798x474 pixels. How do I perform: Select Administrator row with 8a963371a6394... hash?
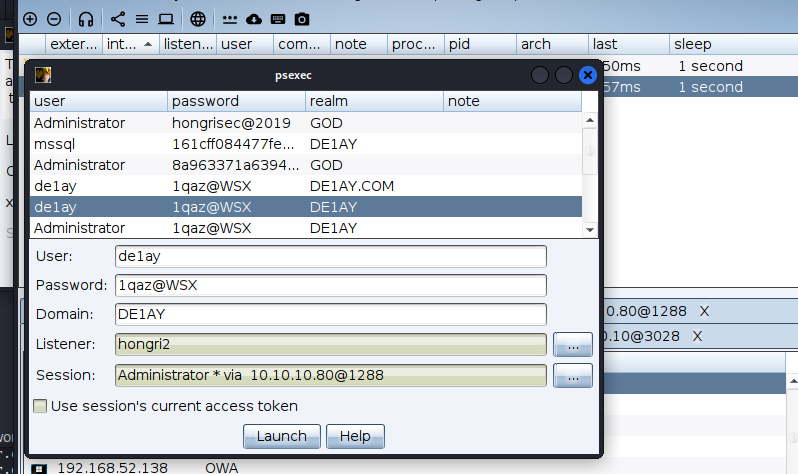306,165
